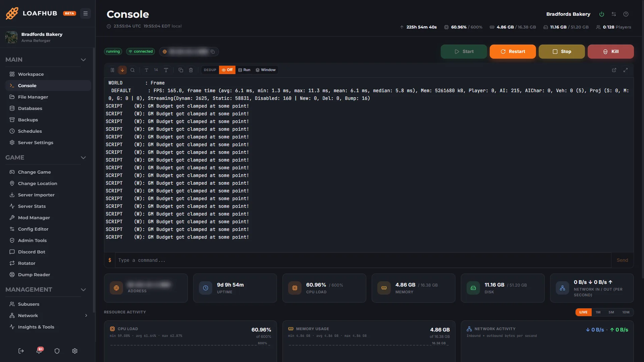Select 10M resource activity range
The image size is (644, 362).
626,312
